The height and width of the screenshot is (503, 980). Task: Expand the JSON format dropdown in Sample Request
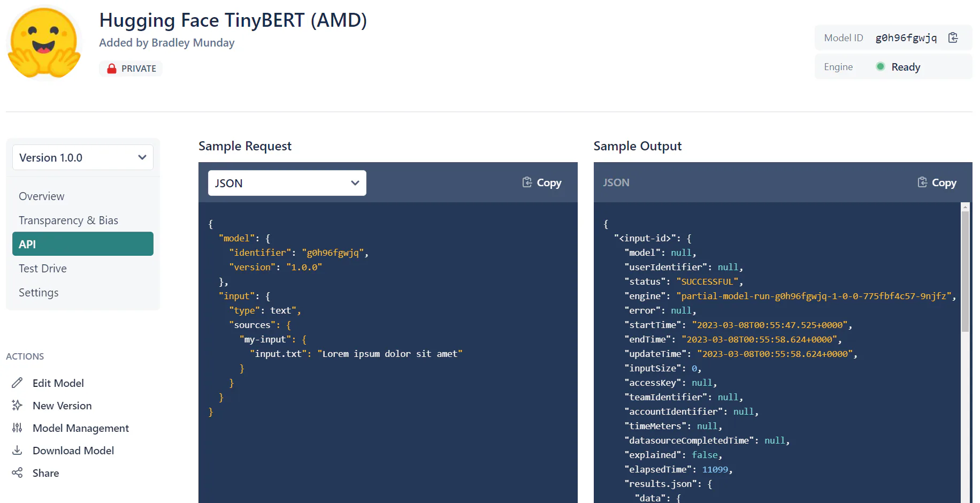287,183
